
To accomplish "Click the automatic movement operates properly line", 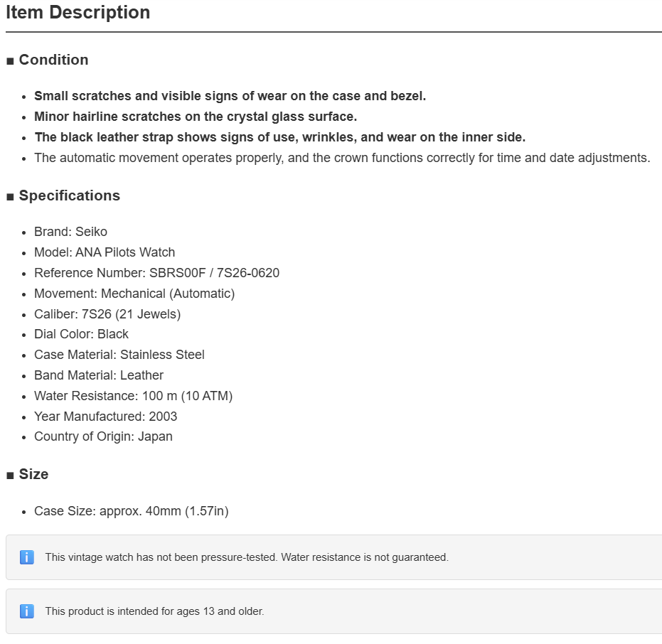I will coord(342,158).
